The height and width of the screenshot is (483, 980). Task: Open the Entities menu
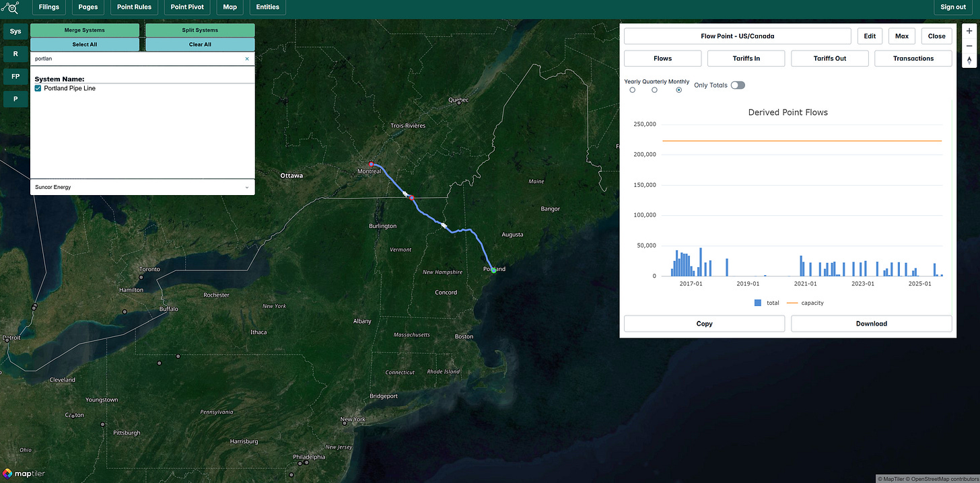click(268, 7)
